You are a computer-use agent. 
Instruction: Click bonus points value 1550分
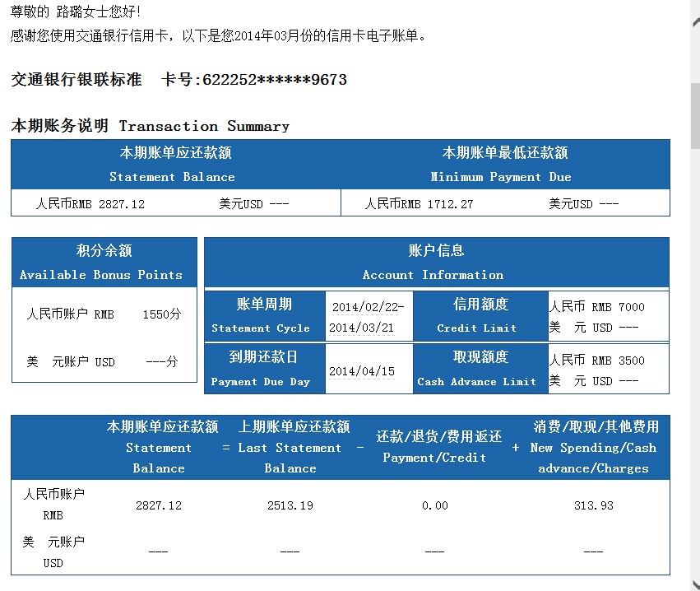[162, 314]
